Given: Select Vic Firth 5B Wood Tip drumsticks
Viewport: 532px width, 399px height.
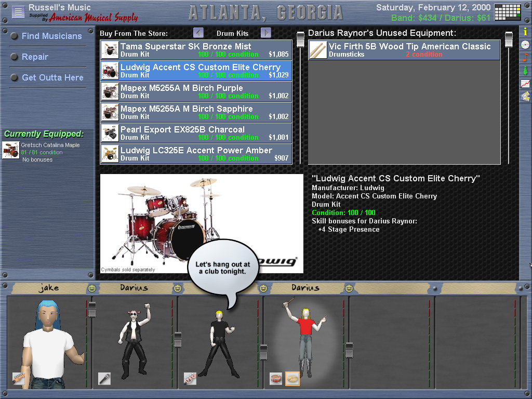Looking at the screenshot, I should click(x=404, y=50).
